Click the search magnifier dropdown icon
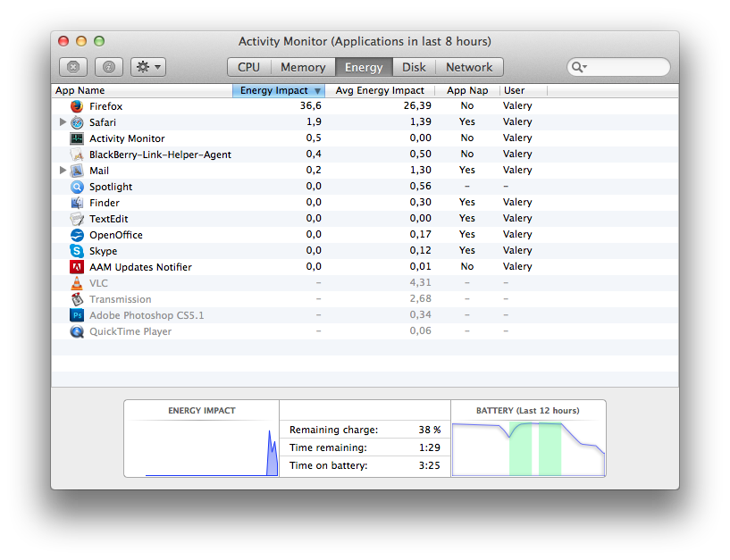 (579, 67)
